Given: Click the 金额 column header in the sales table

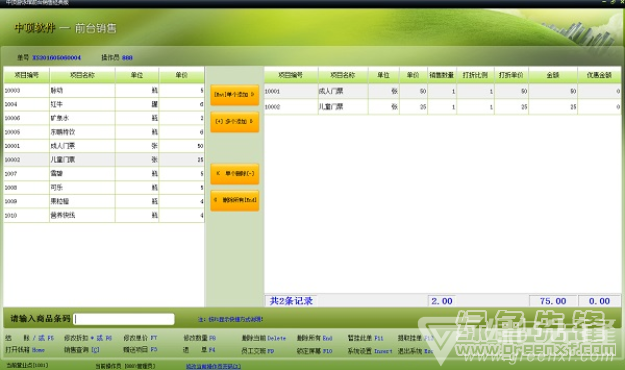Looking at the screenshot, I should click(553, 75).
